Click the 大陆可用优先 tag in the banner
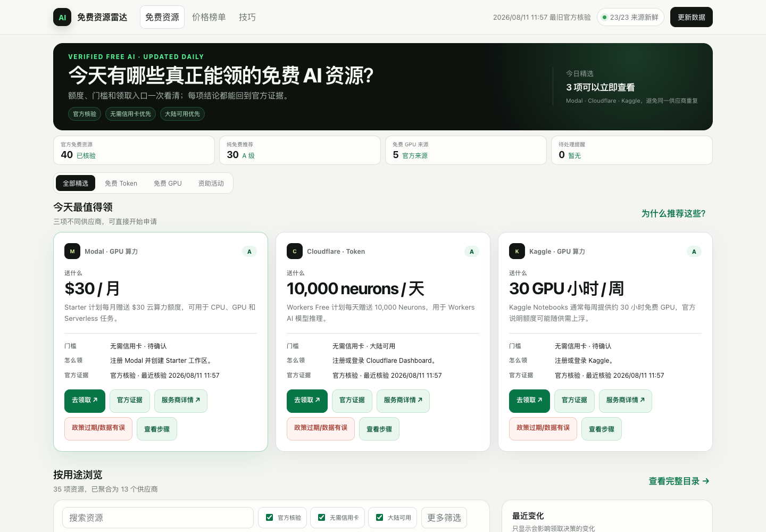 coord(182,114)
